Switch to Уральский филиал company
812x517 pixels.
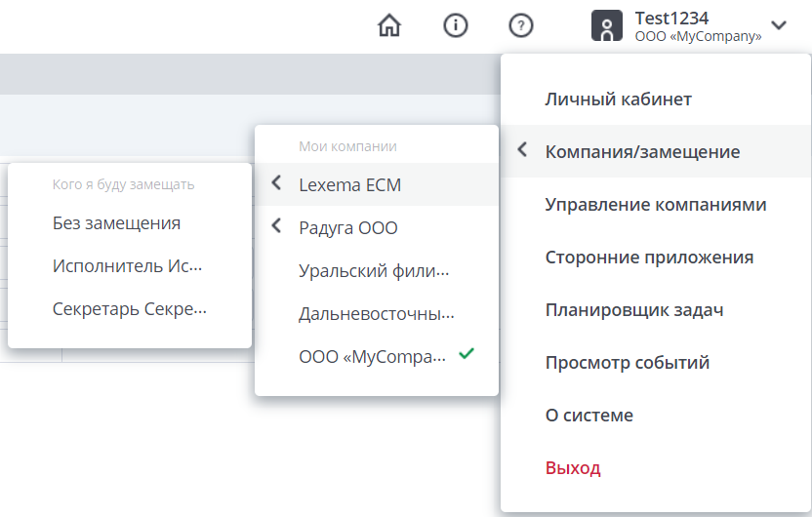375,271
